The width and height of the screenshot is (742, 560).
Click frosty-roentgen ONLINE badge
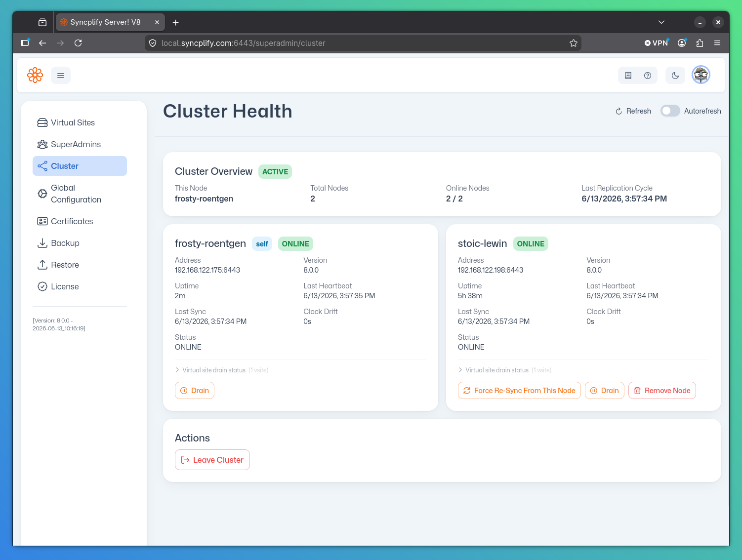295,244
